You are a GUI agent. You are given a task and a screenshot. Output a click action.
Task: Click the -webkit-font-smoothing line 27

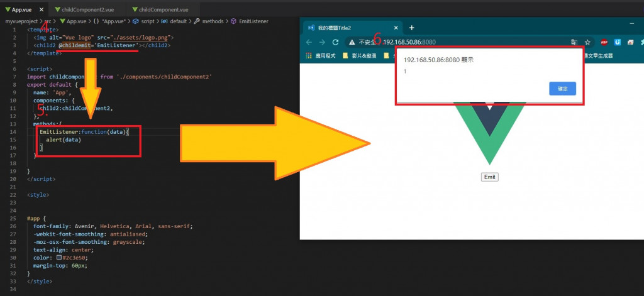pyautogui.click(x=91, y=234)
